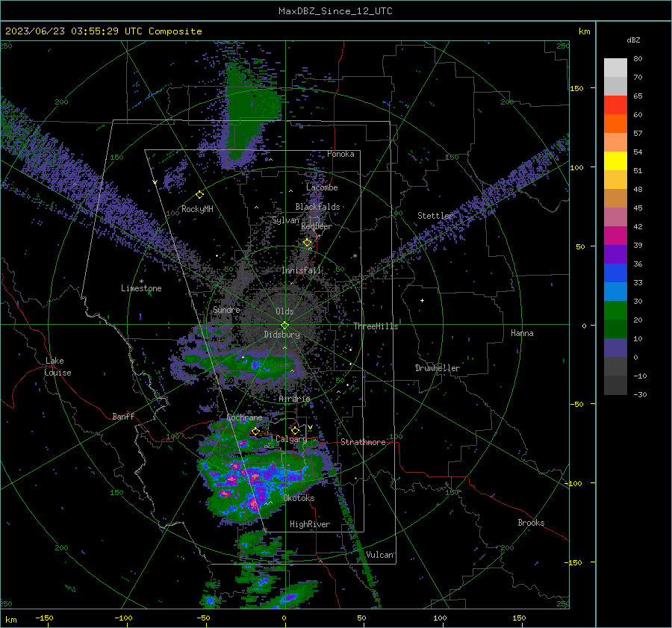Click the 0 tick label on bottom axis

284,618
